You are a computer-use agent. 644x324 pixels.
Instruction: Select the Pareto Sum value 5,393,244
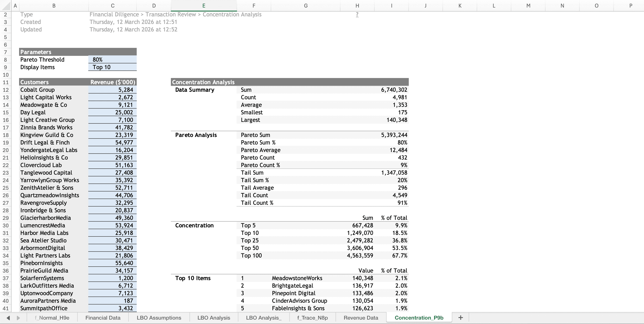pyautogui.click(x=391, y=135)
